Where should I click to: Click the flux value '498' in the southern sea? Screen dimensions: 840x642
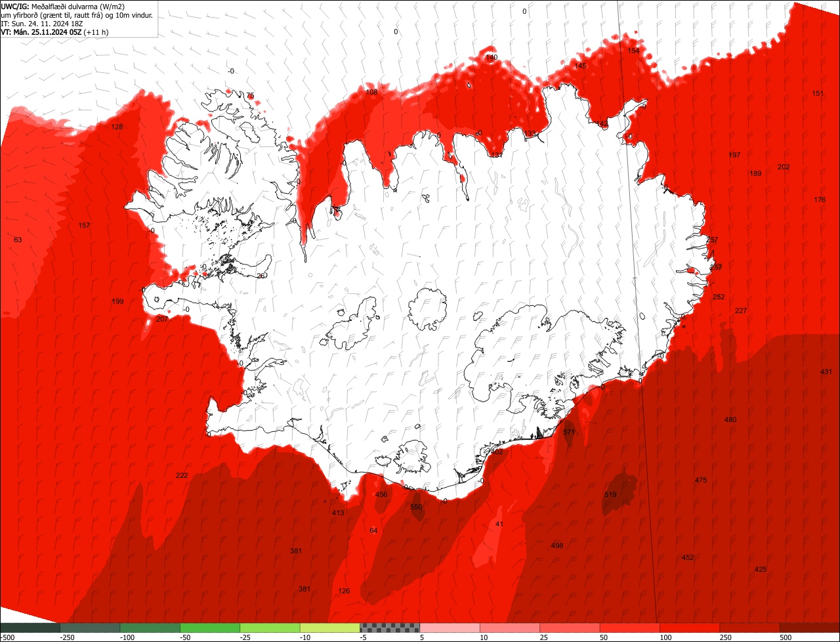[x=557, y=546]
